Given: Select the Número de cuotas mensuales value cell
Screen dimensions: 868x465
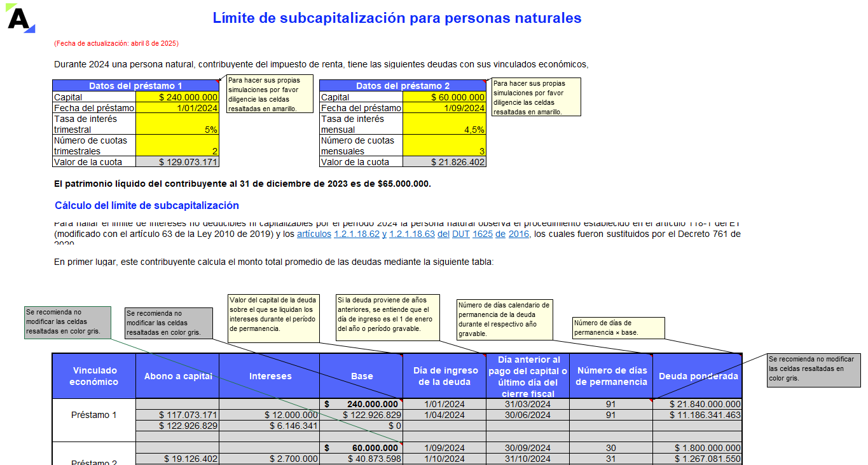Looking at the screenshot, I should point(444,145).
